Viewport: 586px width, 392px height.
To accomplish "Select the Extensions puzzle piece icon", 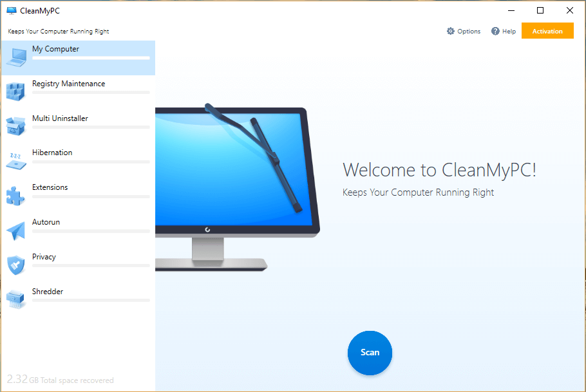I will (x=15, y=196).
